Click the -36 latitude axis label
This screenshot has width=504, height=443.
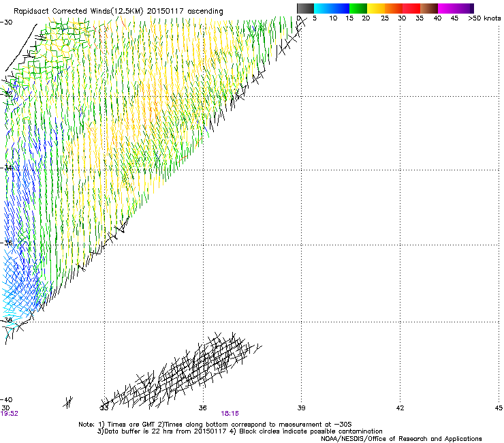click(6, 243)
